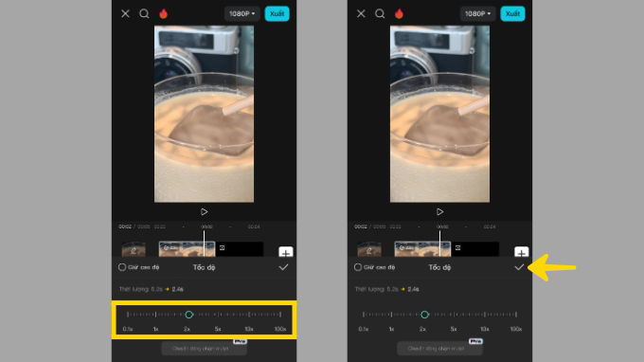
Task: Set speed slider to 10x in right phone
Action: coord(485,315)
